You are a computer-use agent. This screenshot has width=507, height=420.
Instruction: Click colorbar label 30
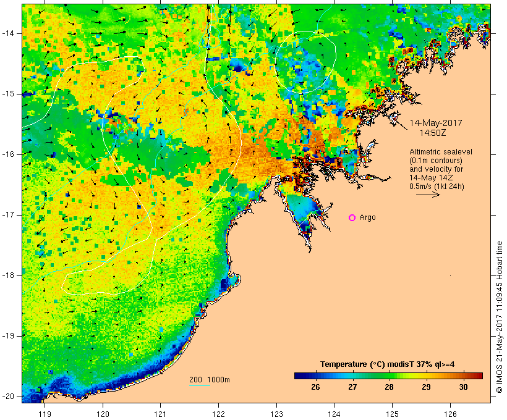(x=463, y=387)
